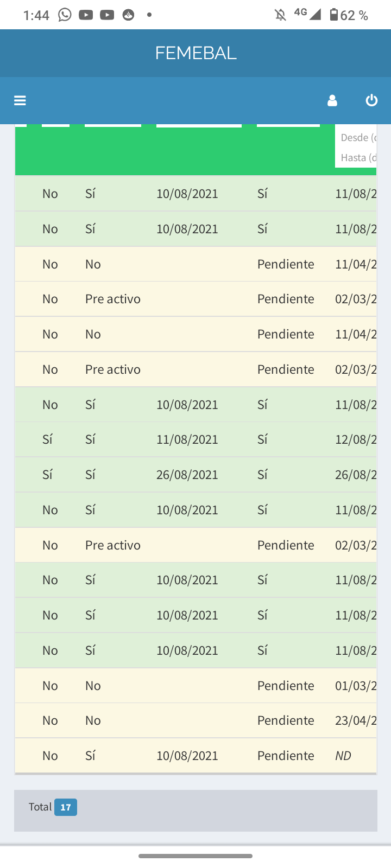Viewport: 391px width, 868px height.
Task: Open the hamburger navigation menu
Action: click(20, 100)
